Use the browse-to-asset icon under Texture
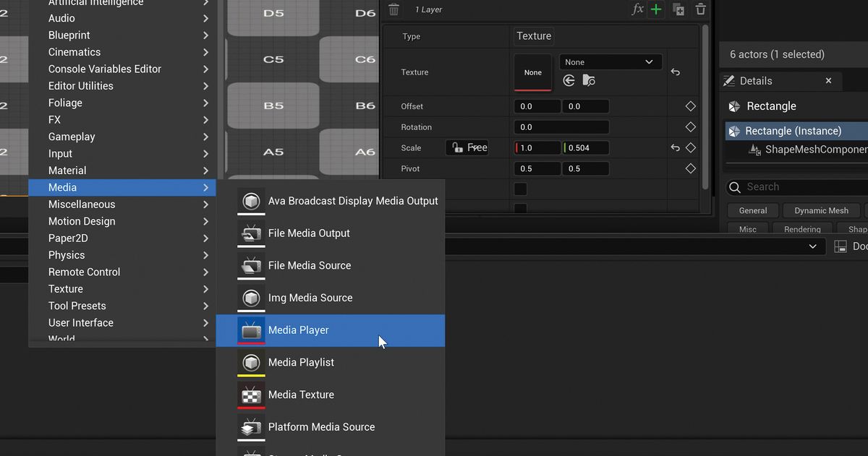This screenshot has width=868, height=456. click(x=588, y=80)
